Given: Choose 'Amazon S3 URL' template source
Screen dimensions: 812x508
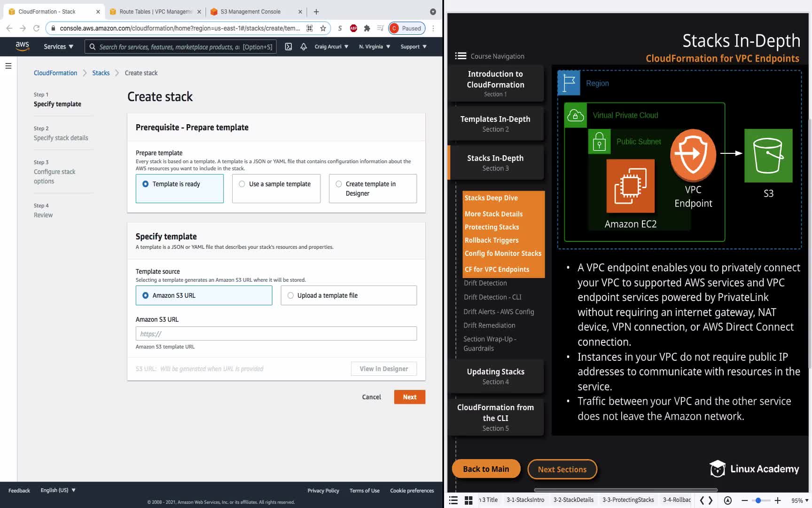Looking at the screenshot, I should point(204,295).
